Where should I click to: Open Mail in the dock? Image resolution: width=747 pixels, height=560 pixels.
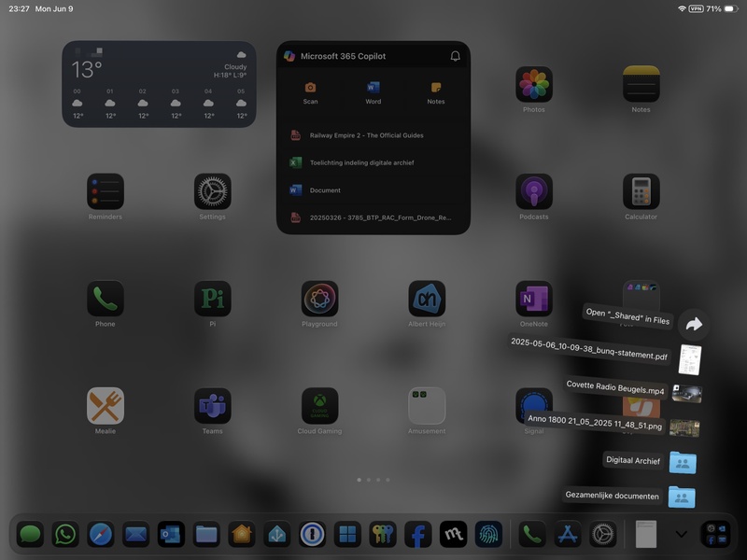click(135, 534)
